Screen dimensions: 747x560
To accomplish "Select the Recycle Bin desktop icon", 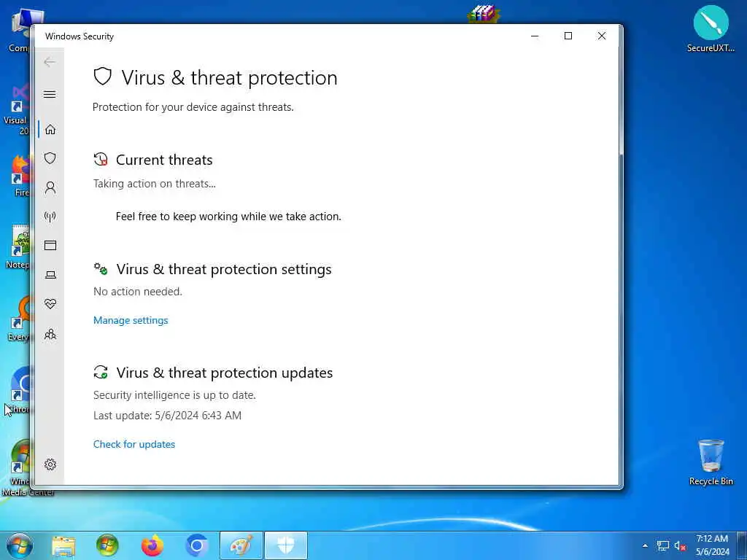I will pyautogui.click(x=711, y=462).
